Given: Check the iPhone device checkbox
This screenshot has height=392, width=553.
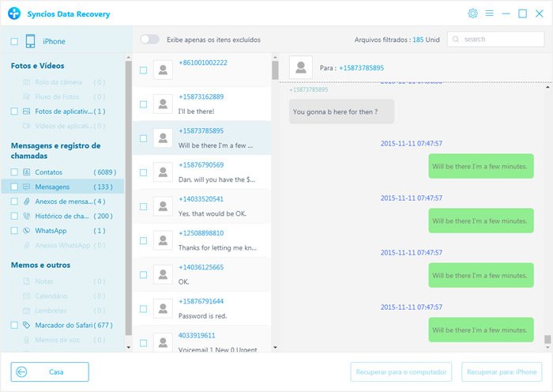Looking at the screenshot, I should pos(14,41).
